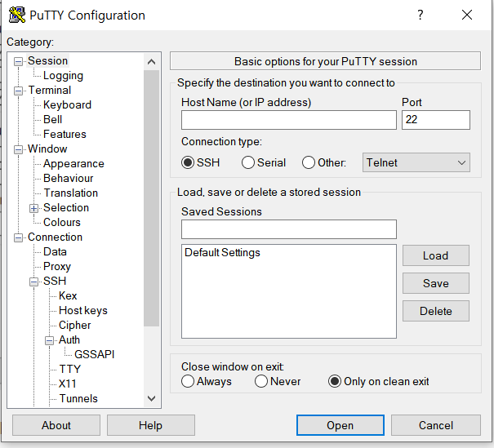
Task: Show the X11 category
Action: [68, 384]
